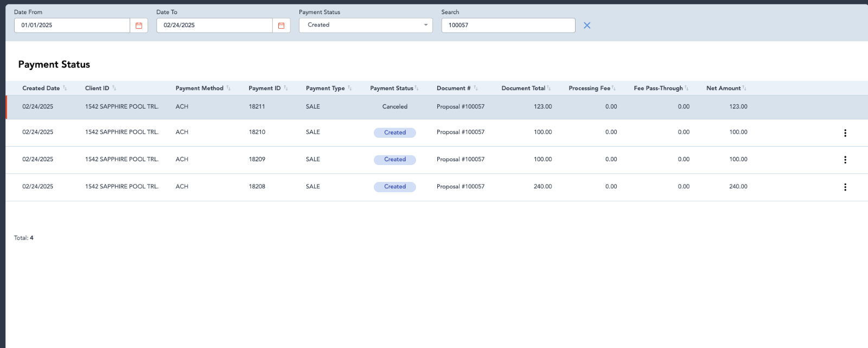Image resolution: width=868 pixels, height=348 pixels.
Task: Click Created badge for payment 18208
Action: tap(395, 187)
